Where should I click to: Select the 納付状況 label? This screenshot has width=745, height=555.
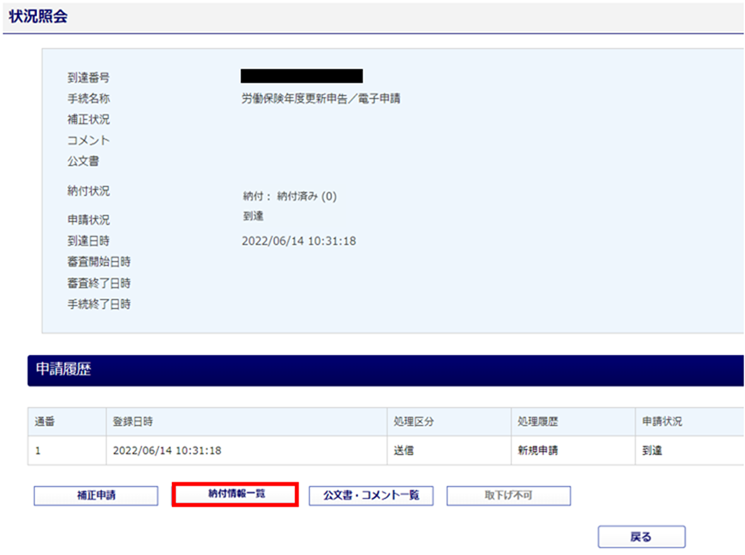[x=88, y=191]
